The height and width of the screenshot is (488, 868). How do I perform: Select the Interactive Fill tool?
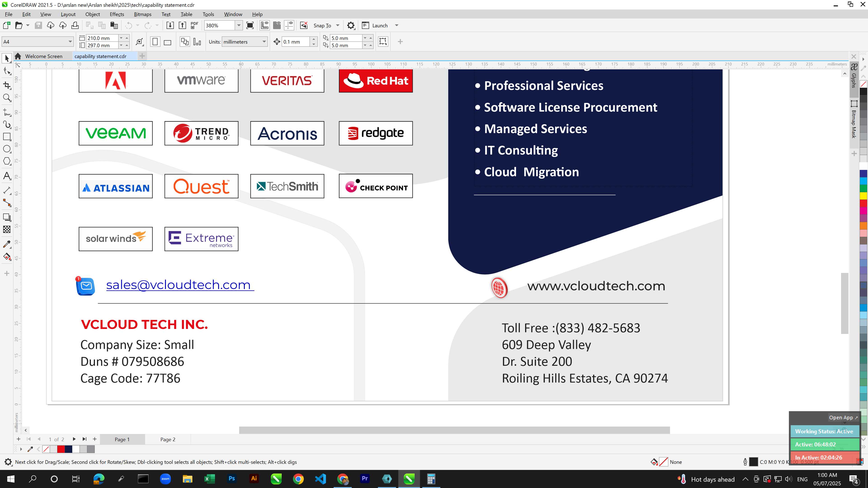coord(7,257)
